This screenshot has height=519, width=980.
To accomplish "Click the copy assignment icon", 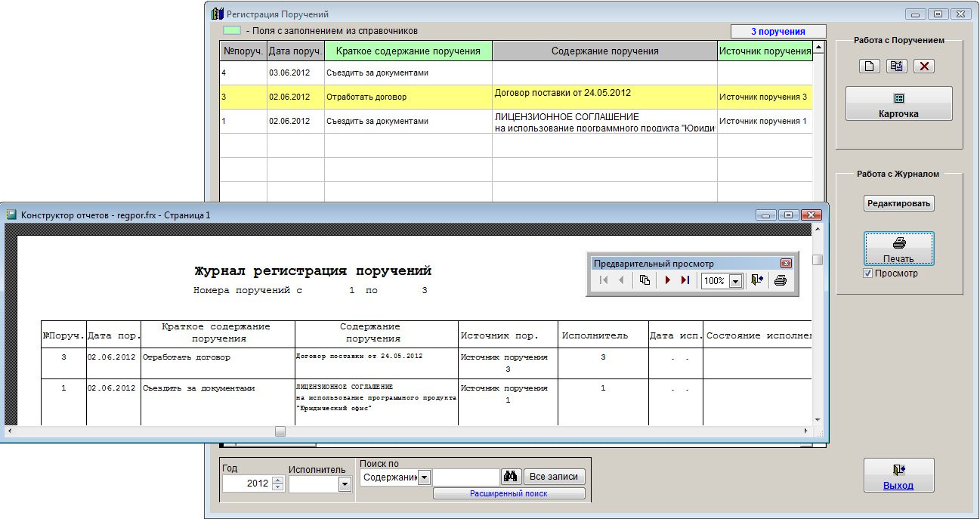I will pyautogui.click(x=896, y=66).
